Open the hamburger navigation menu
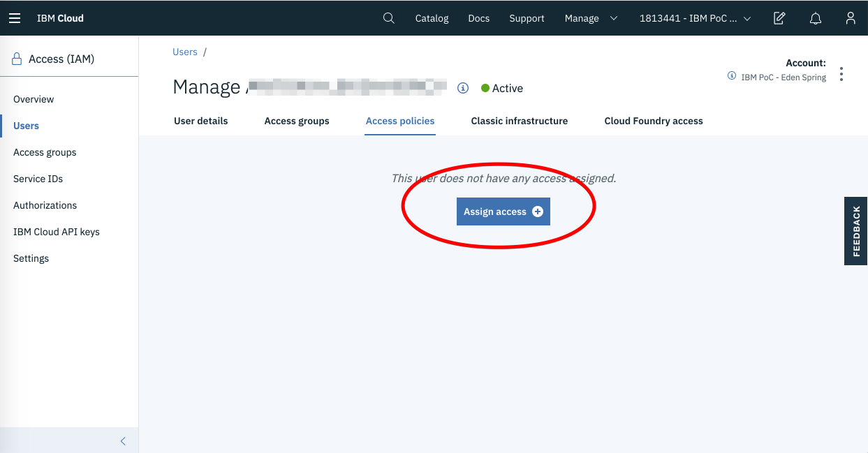Viewport: 868px width, 453px height. tap(15, 18)
